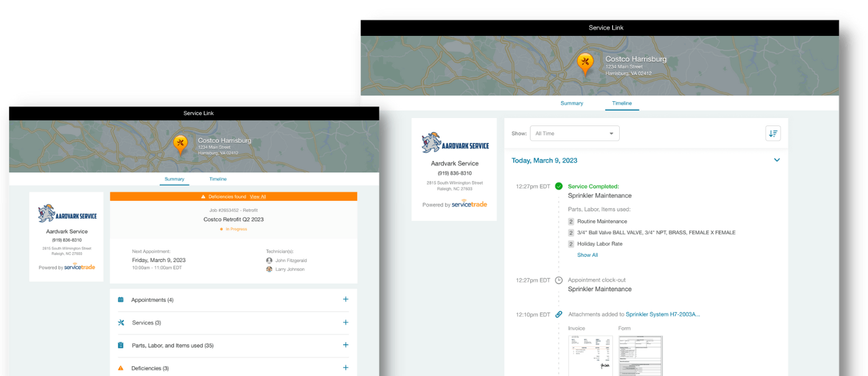Open the Form attachment thumbnail
868x376 pixels.
coord(641,356)
